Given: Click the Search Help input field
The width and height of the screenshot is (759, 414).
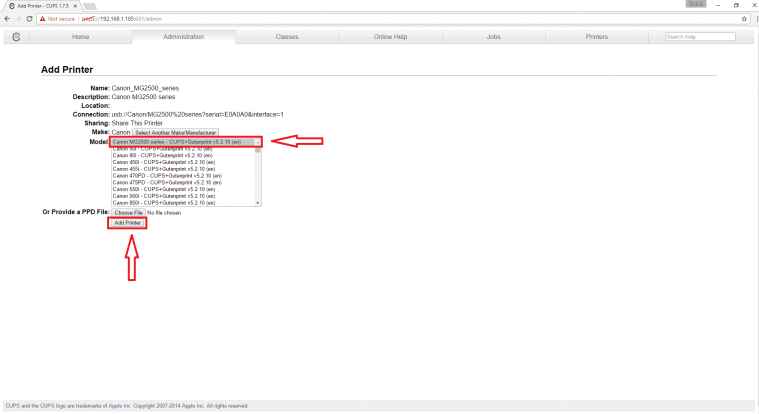Looking at the screenshot, I should coord(700,37).
